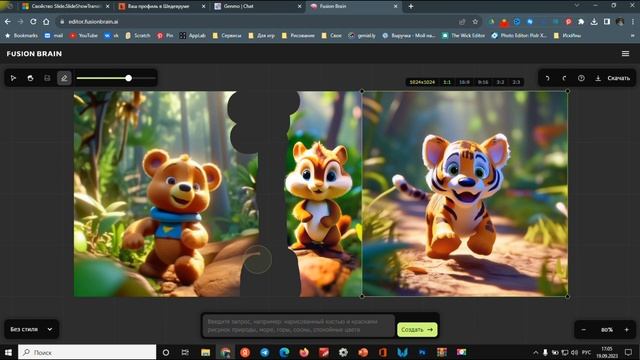
Task: Zoom in with the plus button
Action: click(x=627, y=329)
